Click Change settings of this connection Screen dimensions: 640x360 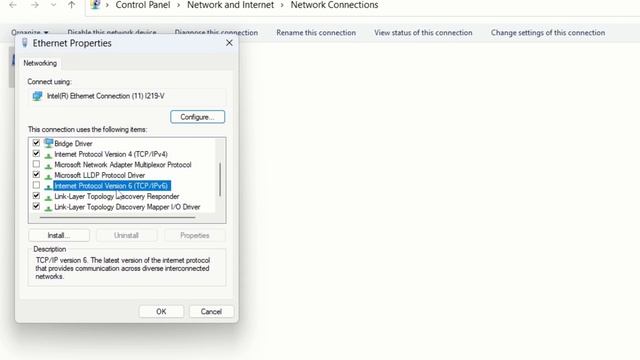point(548,33)
